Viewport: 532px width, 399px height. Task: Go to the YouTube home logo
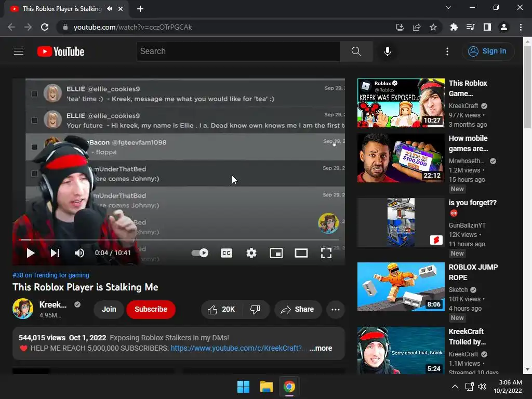pyautogui.click(x=61, y=51)
